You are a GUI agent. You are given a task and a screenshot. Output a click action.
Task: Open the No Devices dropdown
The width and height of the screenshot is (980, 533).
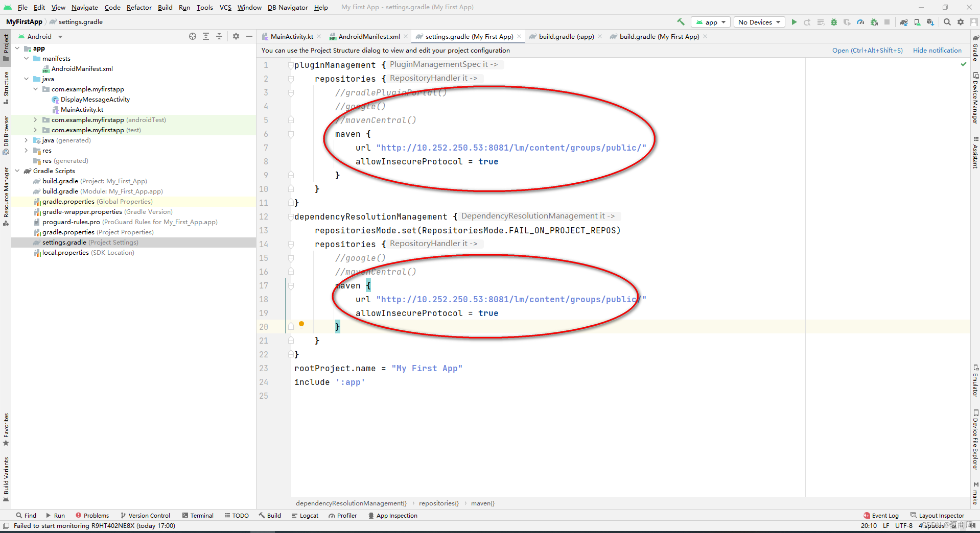tap(759, 22)
